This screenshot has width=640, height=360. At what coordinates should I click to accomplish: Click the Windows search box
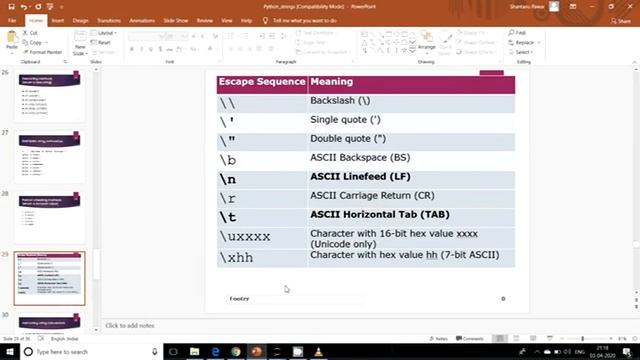point(91,351)
